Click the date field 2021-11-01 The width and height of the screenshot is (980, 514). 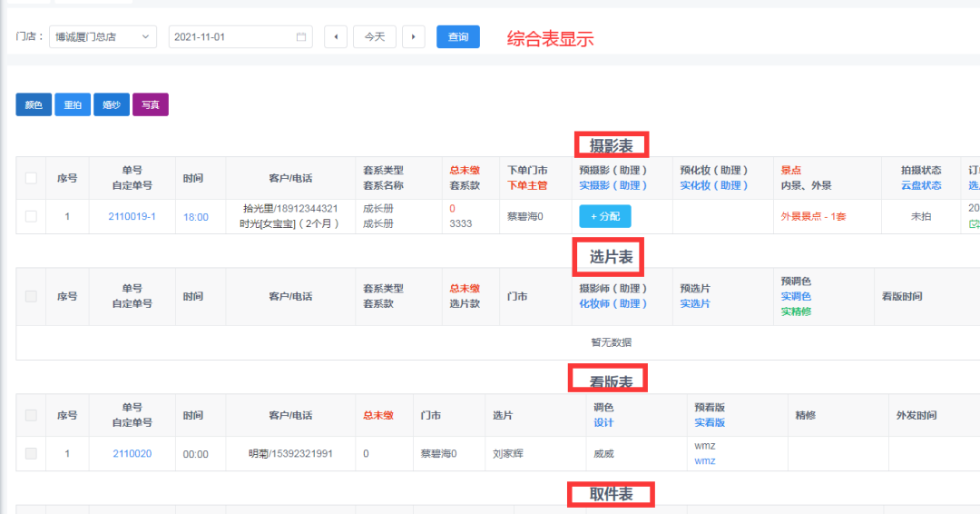click(240, 37)
